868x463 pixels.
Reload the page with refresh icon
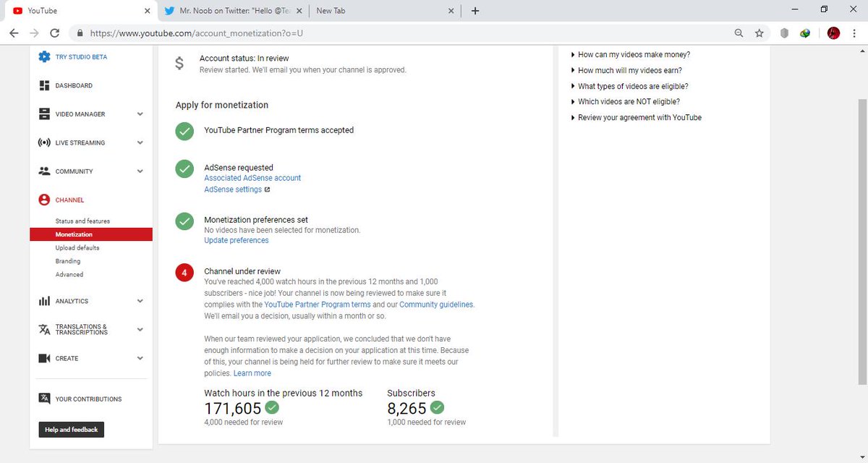click(54, 33)
